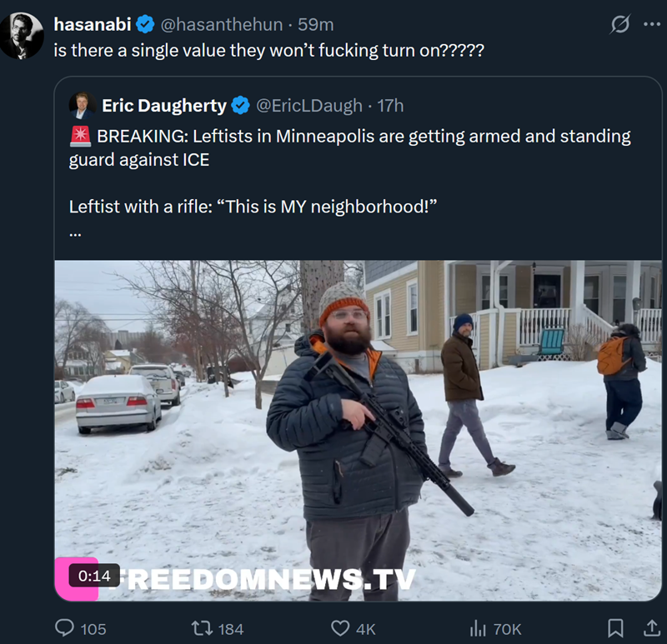The image size is (667, 644).
Task: Click the Eric Daugherty display name
Action: click(x=164, y=106)
